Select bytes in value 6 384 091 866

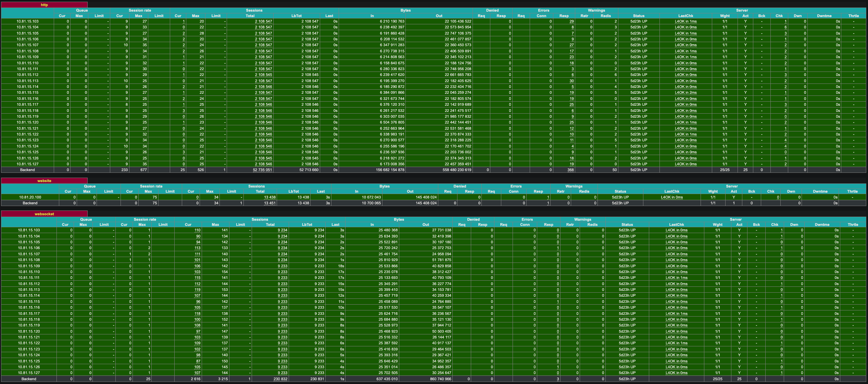(392, 93)
